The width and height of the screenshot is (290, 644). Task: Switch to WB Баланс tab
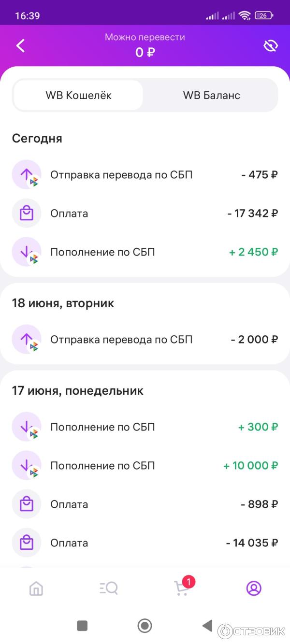click(x=211, y=95)
